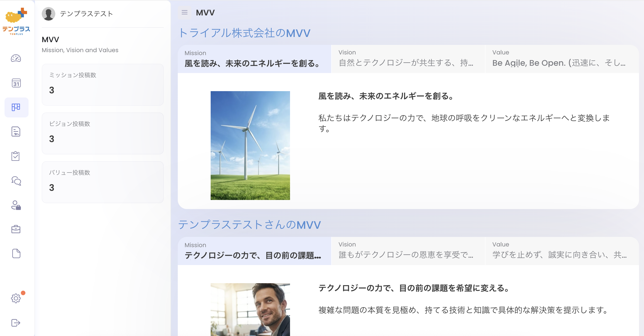The image size is (644, 336).
Task: Select the highlighted MVV board icon
Action: (x=16, y=107)
